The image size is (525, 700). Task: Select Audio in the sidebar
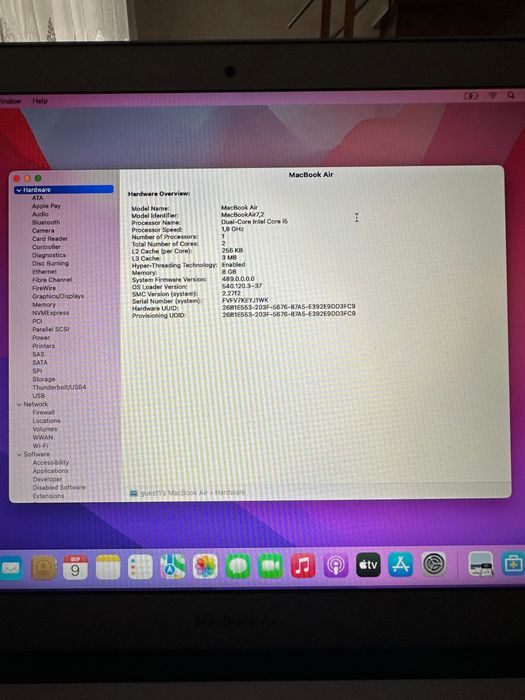pos(40,214)
